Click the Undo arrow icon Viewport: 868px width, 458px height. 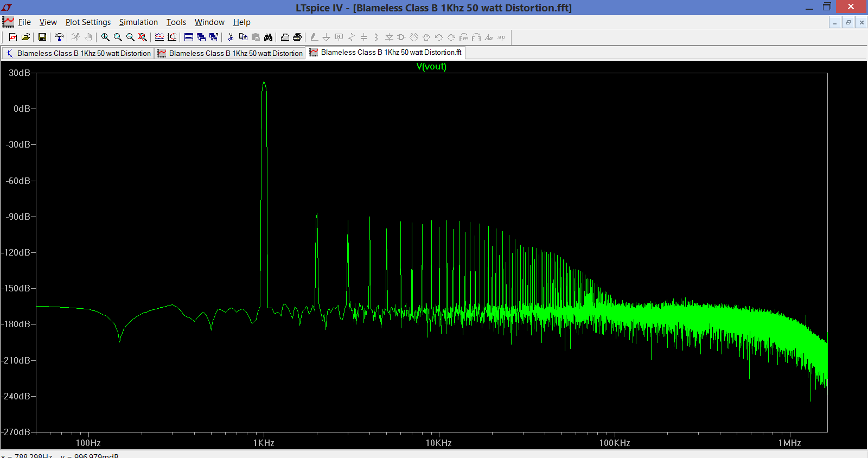tap(439, 37)
